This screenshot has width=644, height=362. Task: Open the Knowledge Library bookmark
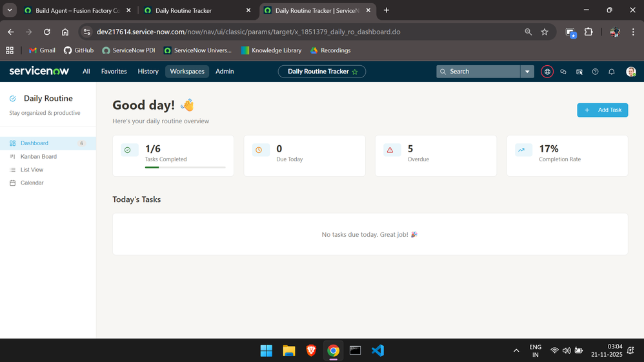271,50
